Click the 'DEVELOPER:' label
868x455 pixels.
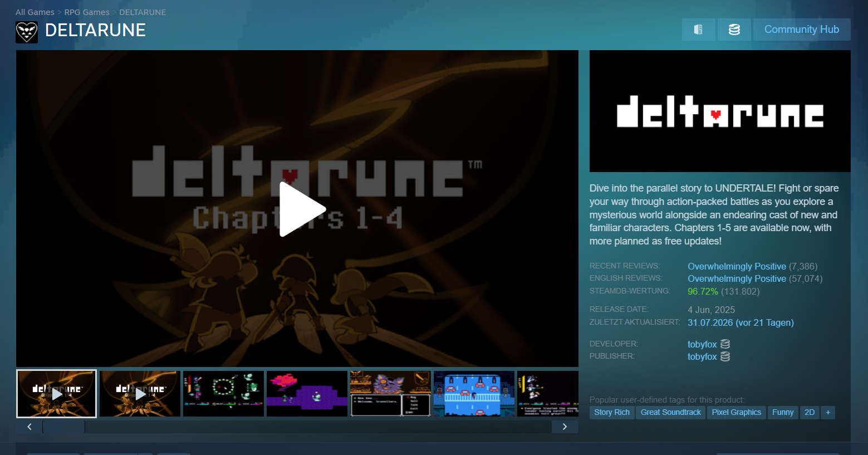pyautogui.click(x=614, y=344)
